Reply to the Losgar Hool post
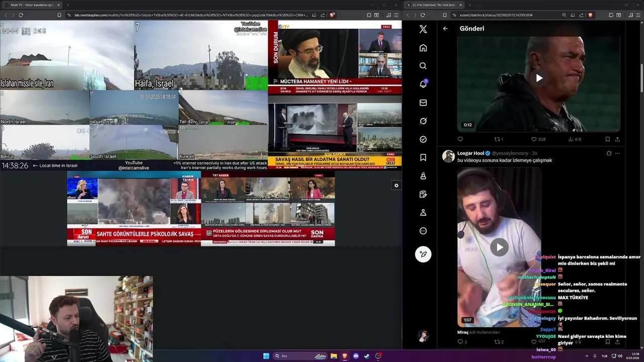This screenshot has width=644, height=362. coord(462,342)
